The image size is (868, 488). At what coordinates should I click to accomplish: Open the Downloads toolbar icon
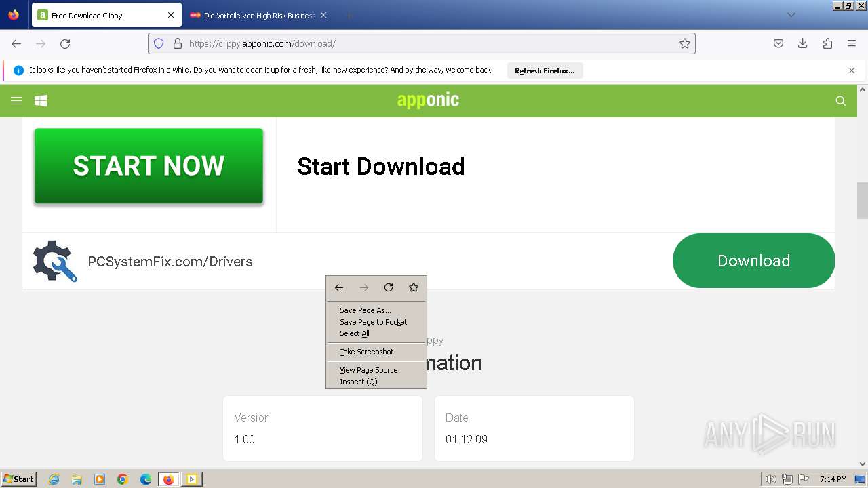803,43
